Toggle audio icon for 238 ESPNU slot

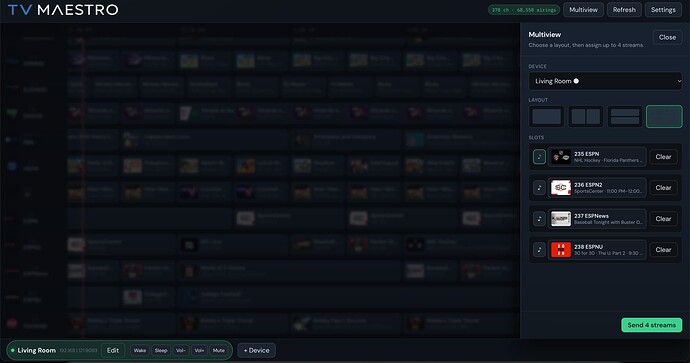click(x=539, y=249)
